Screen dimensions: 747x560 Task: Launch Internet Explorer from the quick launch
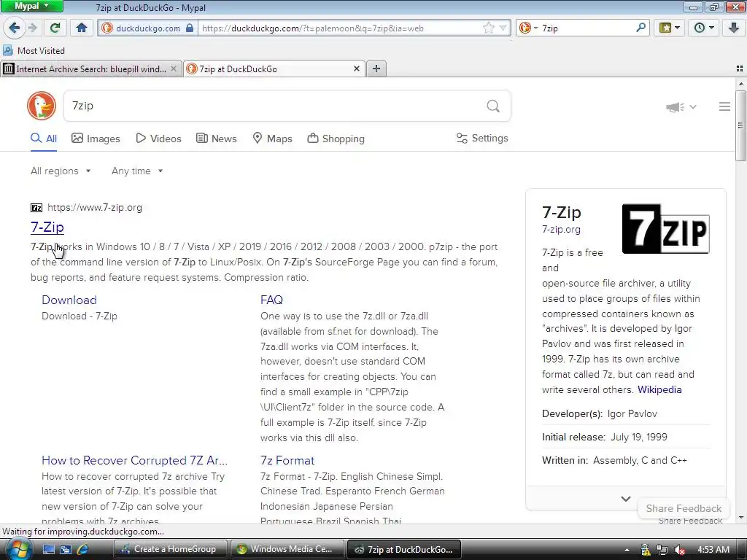(83, 549)
